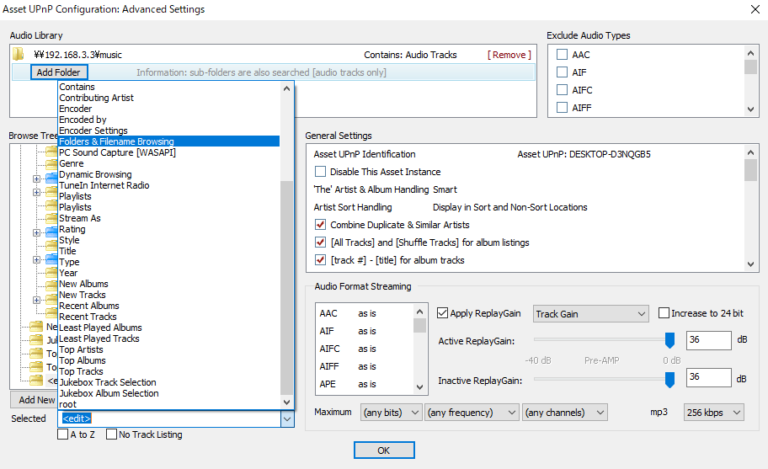768x469 pixels.
Task: Uncheck [All Tracks] and [Shuffle Tracks] option
Action: point(320,242)
